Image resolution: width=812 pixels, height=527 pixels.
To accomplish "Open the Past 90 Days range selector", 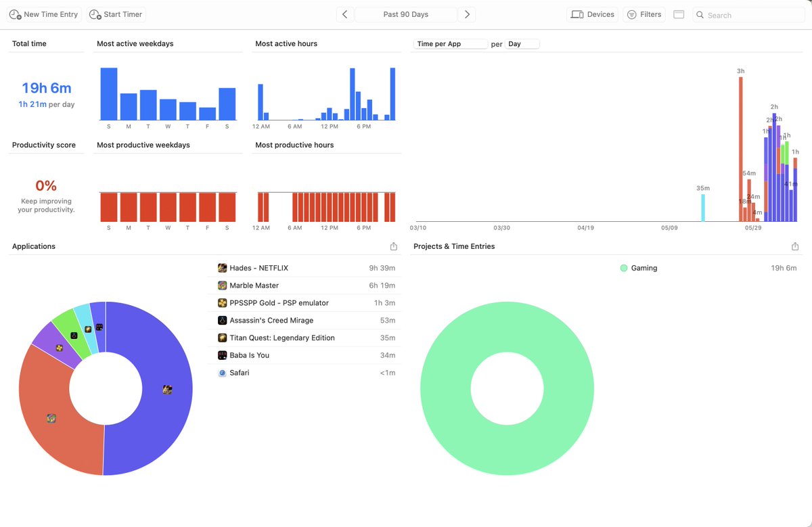I will (406, 14).
